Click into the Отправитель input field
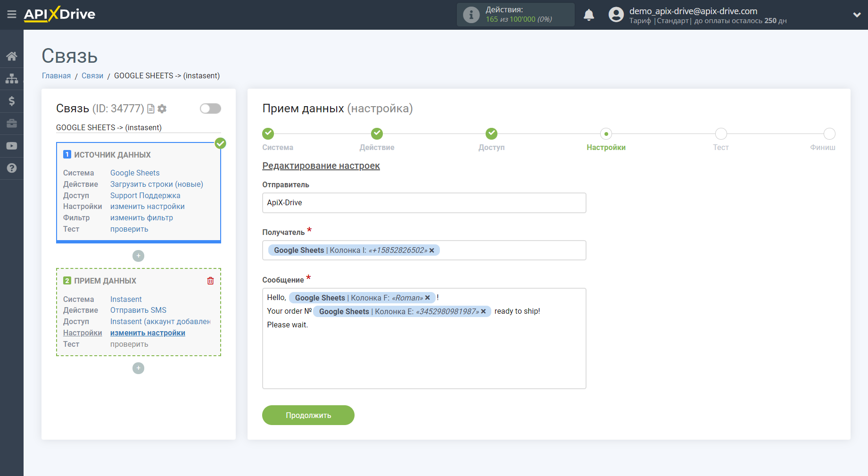868x476 pixels. point(424,203)
